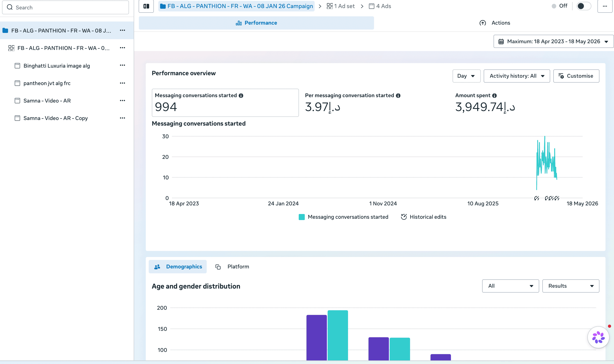
Task: Open the Results metric dropdown
Action: coord(571,286)
